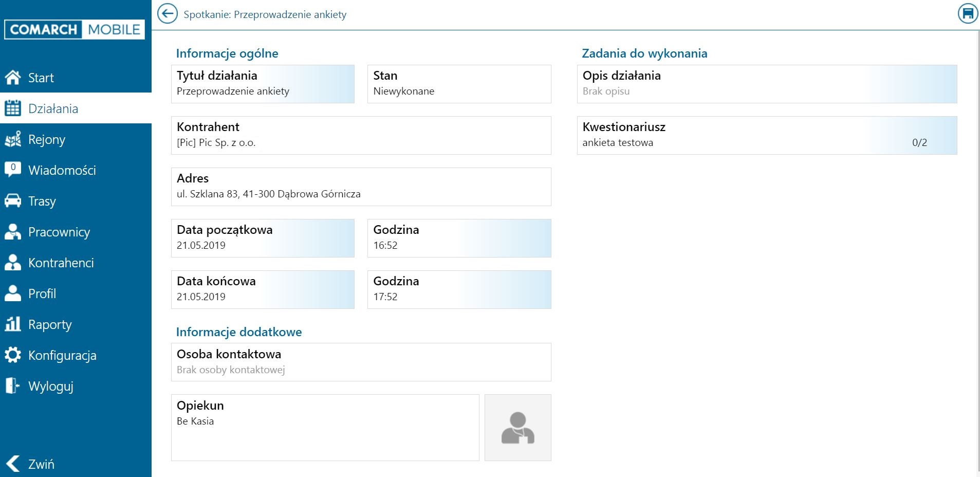
Task: Click the Zwiń collapse chevron icon
Action: click(x=13, y=464)
